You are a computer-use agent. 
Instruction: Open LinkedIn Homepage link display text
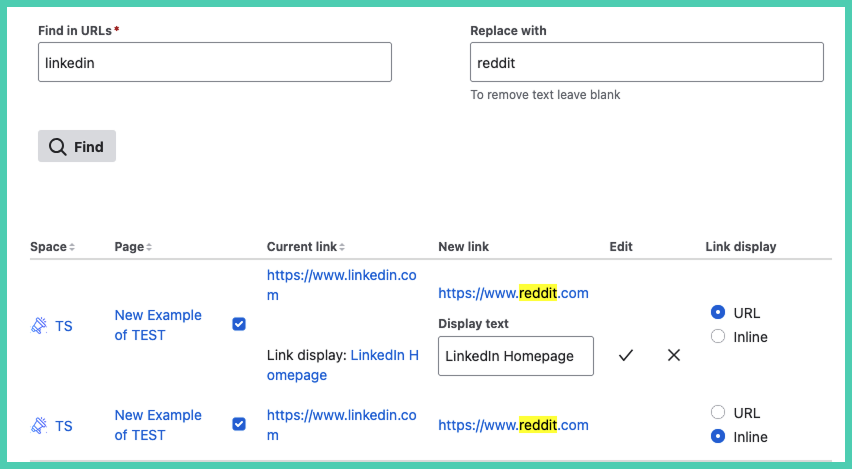click(342, 365)
